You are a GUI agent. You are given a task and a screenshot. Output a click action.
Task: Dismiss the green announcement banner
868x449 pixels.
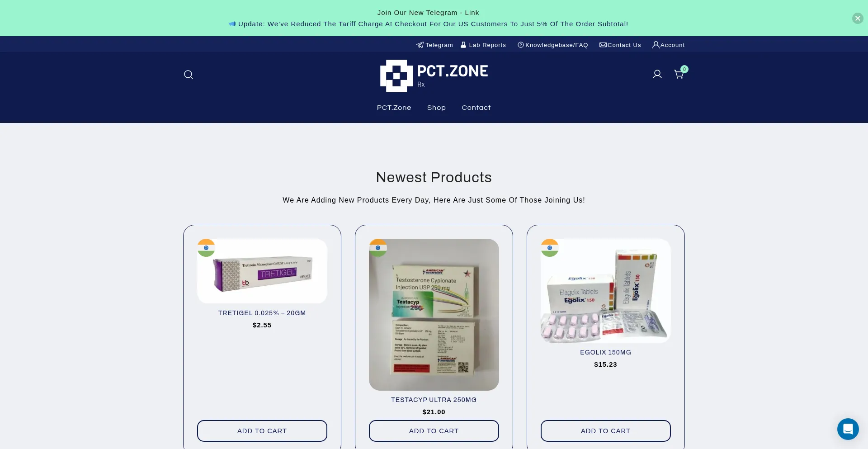point(858,18)
